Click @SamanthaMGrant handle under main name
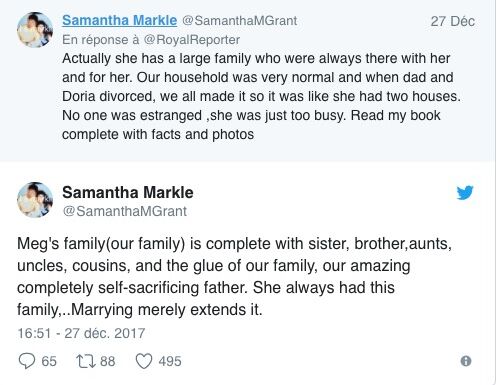 (125, 211)
